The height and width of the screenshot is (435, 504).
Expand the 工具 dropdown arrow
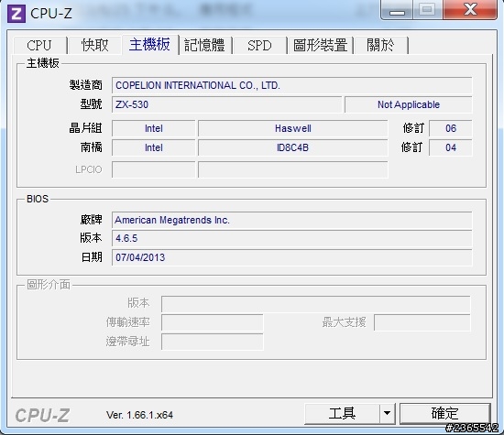point(388,413)
